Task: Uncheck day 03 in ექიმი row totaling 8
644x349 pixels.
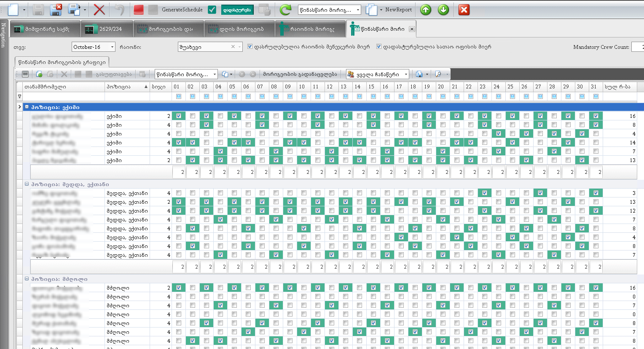Action: pyautogui.click(x=207, y=125)
